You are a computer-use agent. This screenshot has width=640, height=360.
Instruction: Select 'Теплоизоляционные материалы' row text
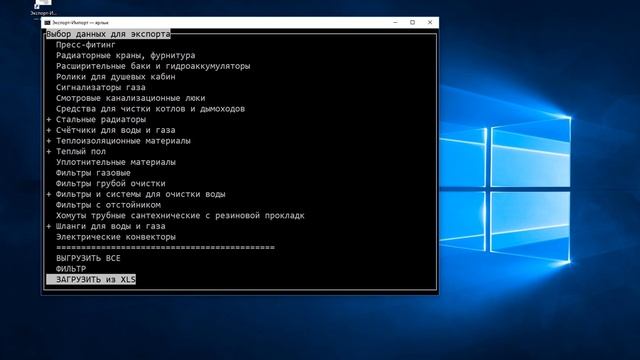(x=123, y=141)
